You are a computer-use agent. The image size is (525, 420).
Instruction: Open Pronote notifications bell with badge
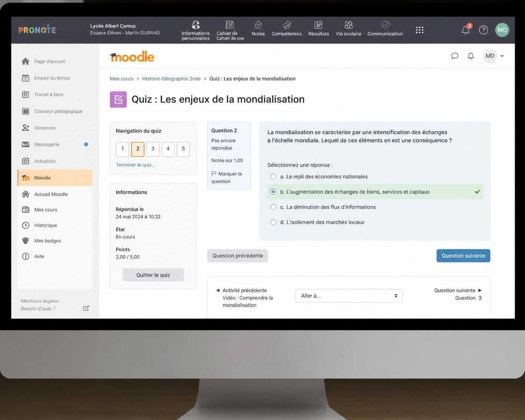coord(466,30)
